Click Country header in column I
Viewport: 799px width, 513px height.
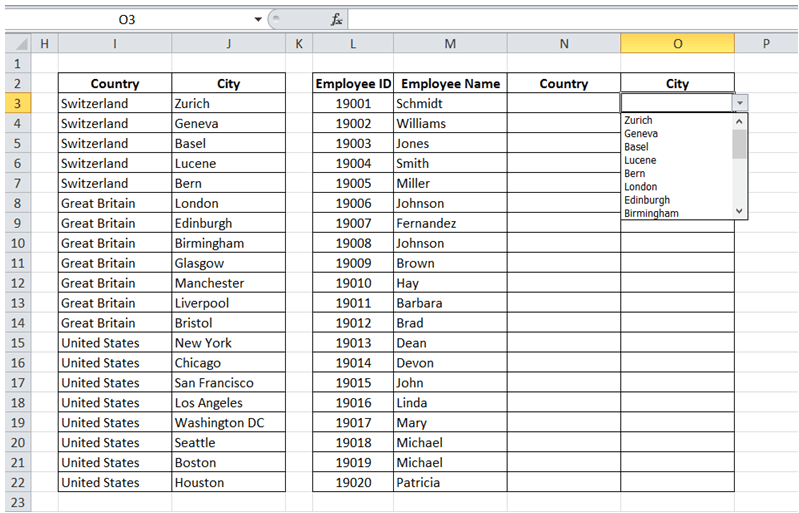tap(115, 84)
